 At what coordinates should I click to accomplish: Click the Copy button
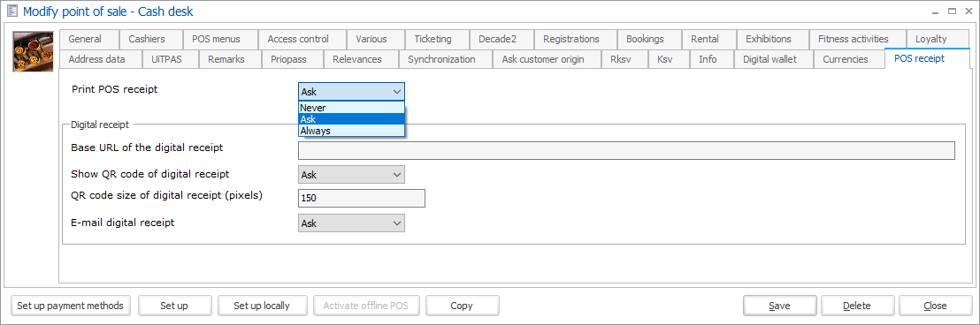(x=462, y=306)
